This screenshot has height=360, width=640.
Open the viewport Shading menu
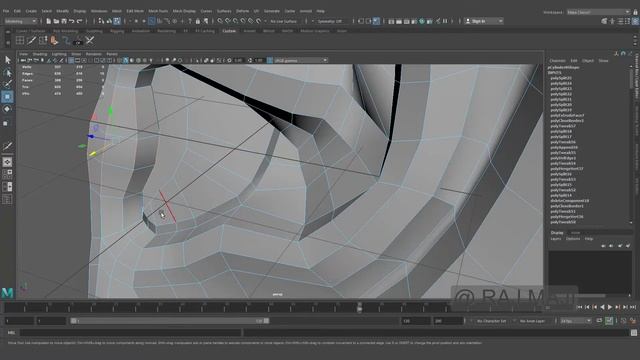pyautogui.click(x=40, y=54)
